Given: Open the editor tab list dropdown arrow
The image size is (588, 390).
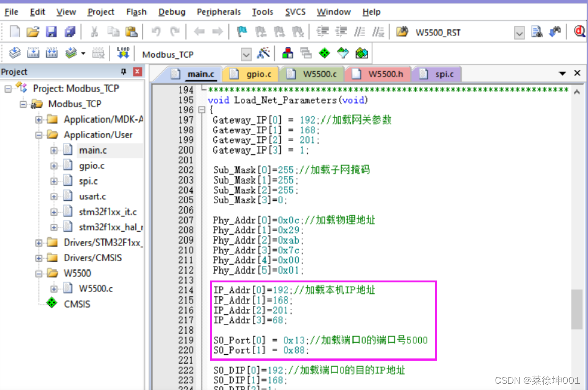Looking at the screenshot, I should click(x=562, y=73).
